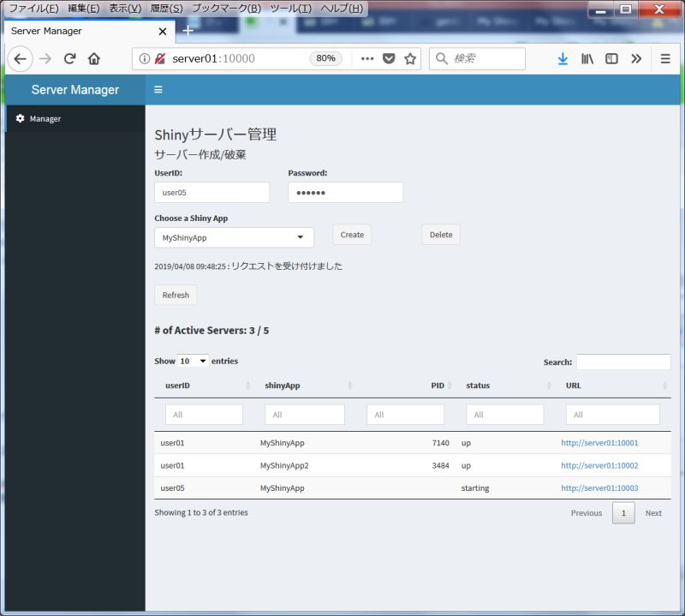685x616 pixels.
Task: Click the Delete button
Action: pos(441,235)
